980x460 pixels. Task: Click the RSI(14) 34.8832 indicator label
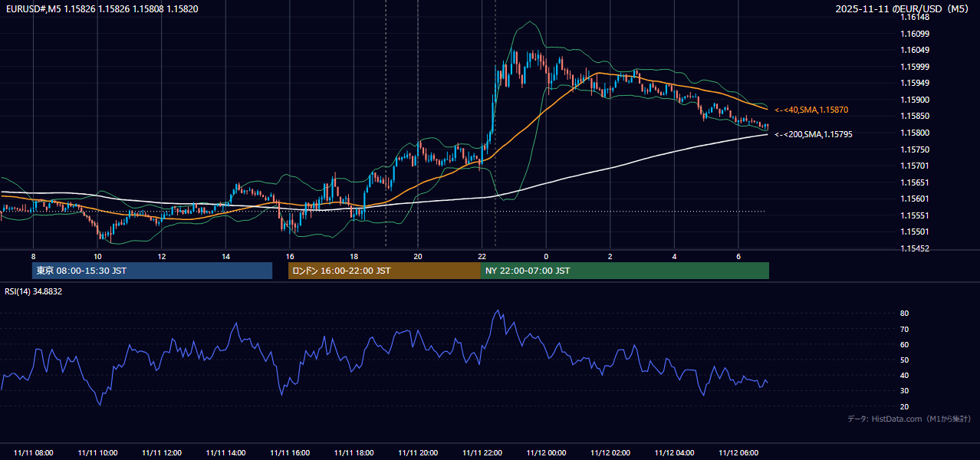(34, 291)
